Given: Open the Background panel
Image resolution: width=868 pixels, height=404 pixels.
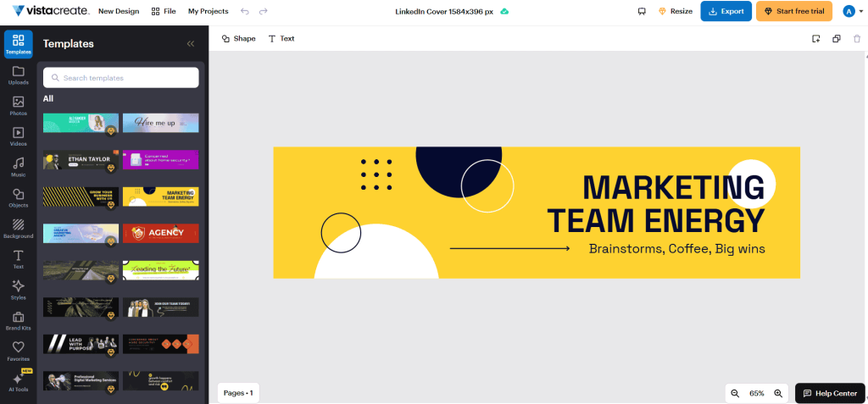Looking at the screenshot, I should (x=19, y=230).
